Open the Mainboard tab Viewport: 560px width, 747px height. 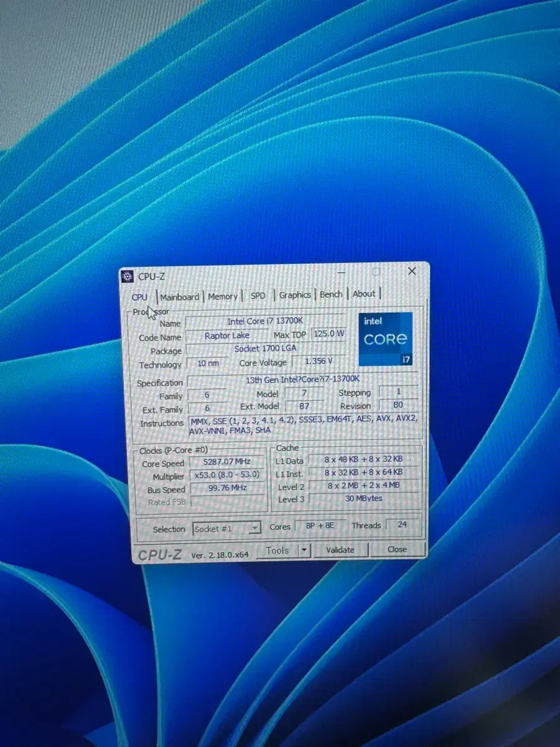coord(180,297)
